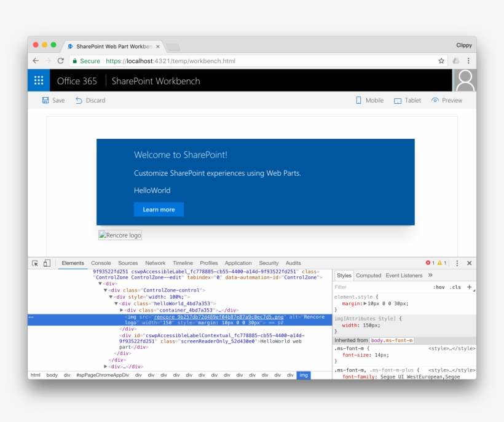
Task: Select the Computed sidebar tab
Action: [368, 276]
